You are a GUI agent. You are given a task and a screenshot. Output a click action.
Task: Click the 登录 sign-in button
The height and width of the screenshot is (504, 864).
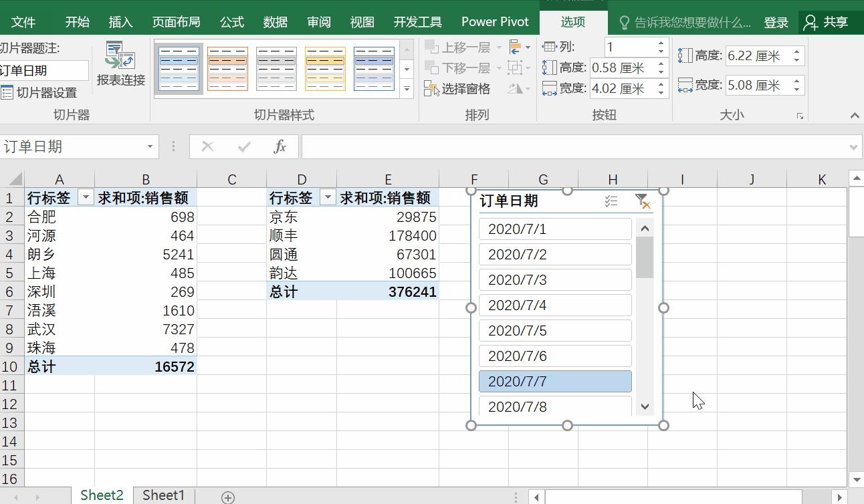776,23
